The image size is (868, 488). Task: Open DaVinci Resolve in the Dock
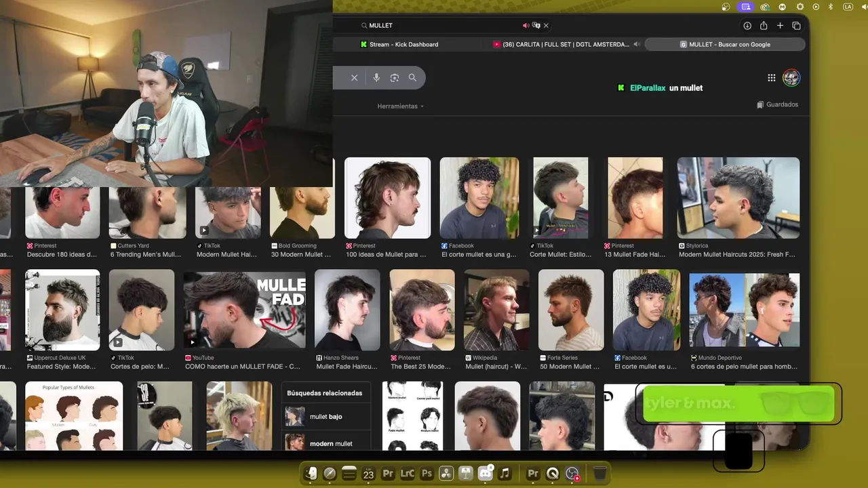click(446, 474)
